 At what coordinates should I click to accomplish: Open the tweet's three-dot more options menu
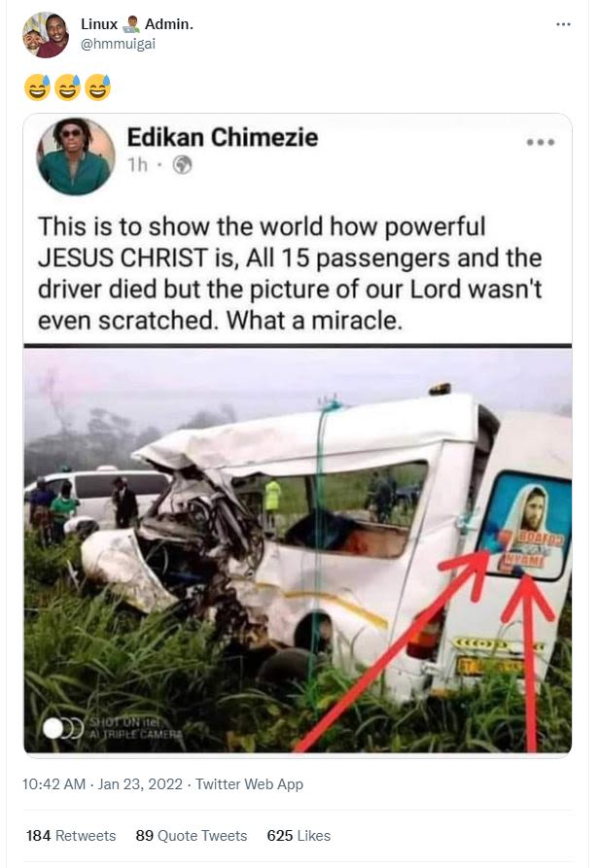(x=563, y=24)
